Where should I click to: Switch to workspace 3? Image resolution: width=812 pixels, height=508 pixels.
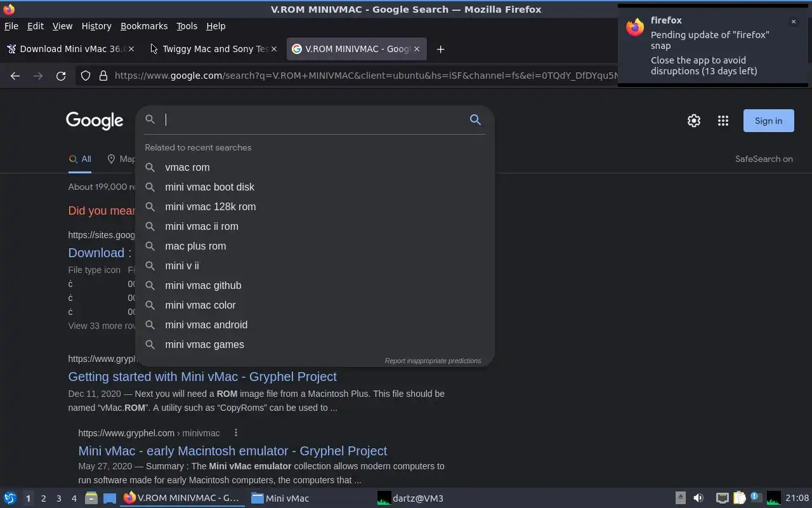click(58, 498)
